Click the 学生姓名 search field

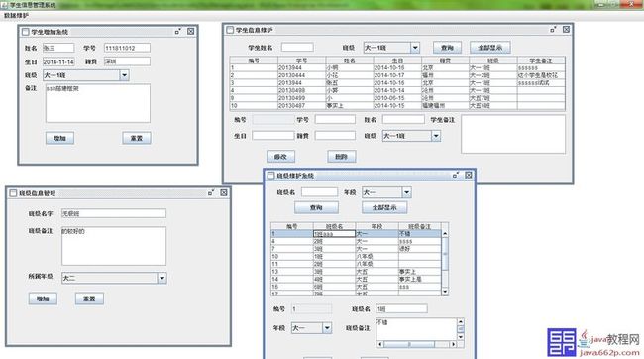[297, 48]
